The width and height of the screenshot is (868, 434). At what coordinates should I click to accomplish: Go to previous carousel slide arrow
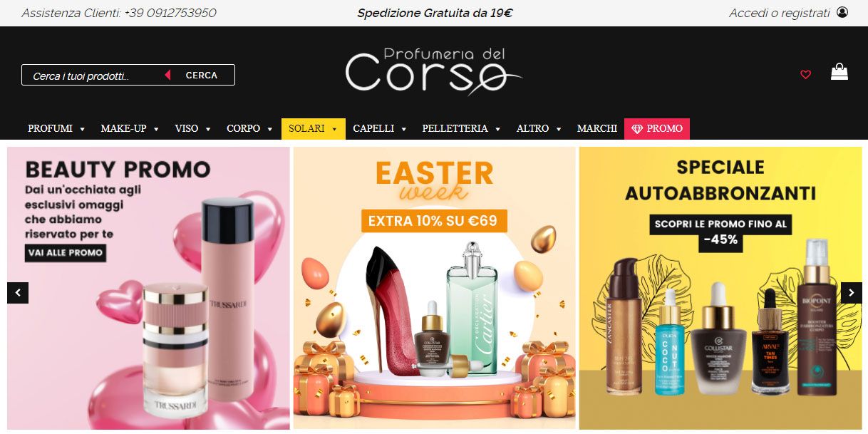(x=18, y=293)
